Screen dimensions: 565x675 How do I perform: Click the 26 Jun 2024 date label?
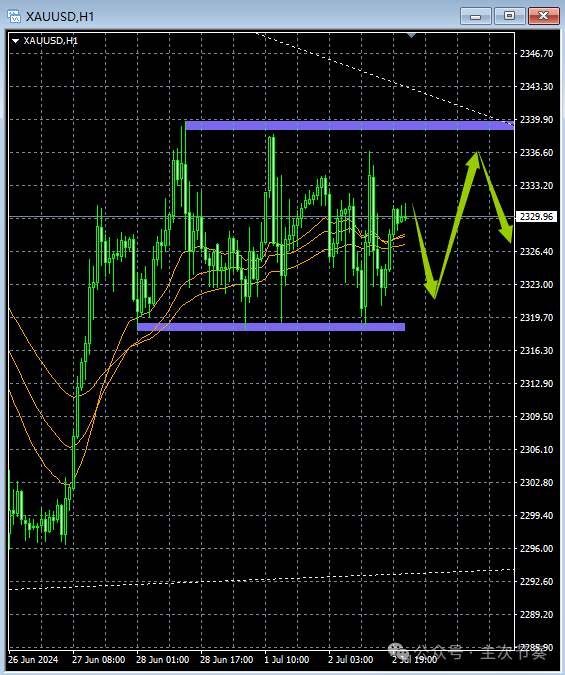(33, 660)
